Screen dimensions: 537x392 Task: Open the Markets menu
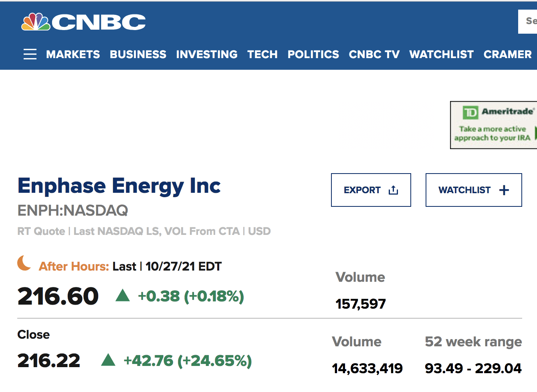73,54
